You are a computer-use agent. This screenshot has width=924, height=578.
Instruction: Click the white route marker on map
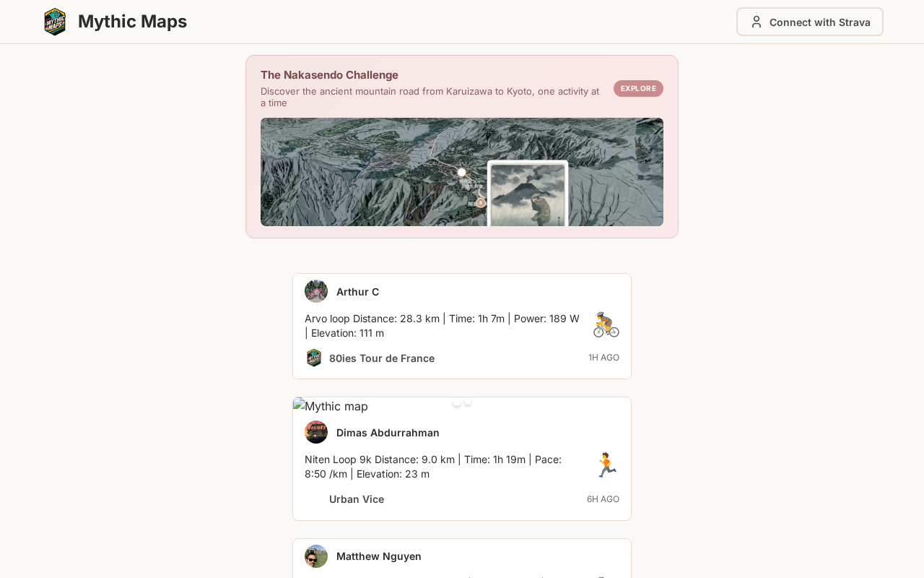[x=462, y=172]
